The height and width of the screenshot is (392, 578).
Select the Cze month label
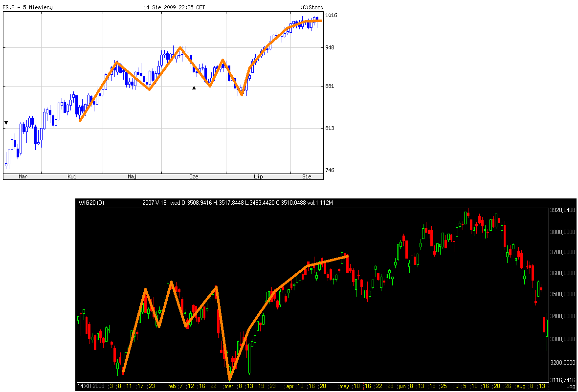[x=194, y=176]
